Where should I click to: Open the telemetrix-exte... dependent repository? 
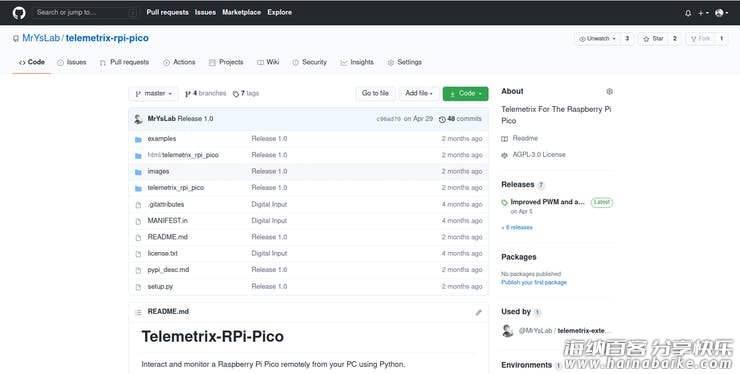(x=584, y=331)
